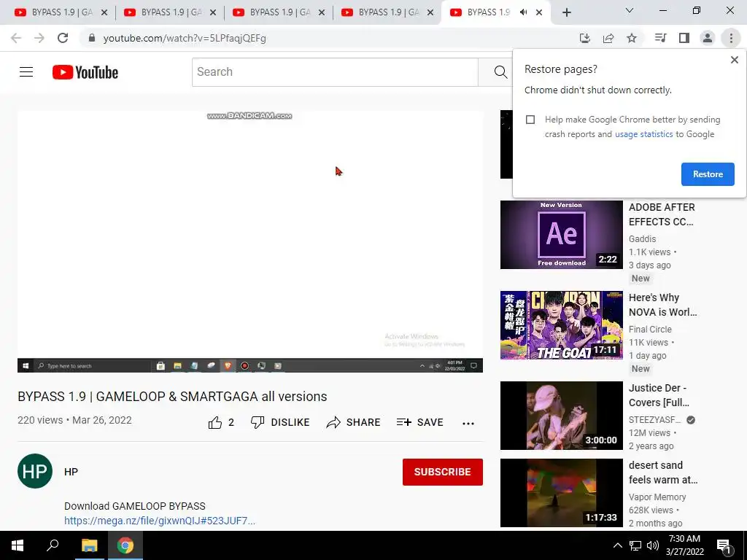Viewport: 747px width, 560px height.
Task: Open media controls in Chrome toolbar
Action: click(x=660, y=38)
